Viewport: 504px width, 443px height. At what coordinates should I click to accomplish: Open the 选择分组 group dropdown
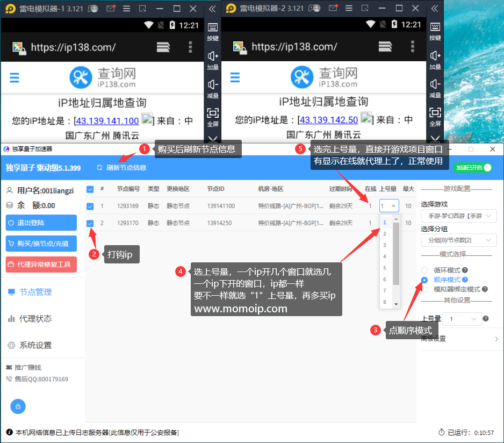pyautogui.click(x=458, y=240)
